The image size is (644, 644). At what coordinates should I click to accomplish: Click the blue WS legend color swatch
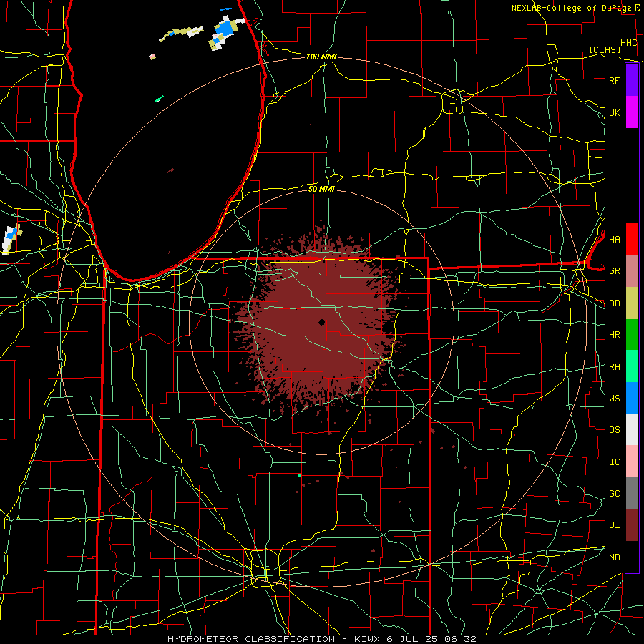pos(632,398)
